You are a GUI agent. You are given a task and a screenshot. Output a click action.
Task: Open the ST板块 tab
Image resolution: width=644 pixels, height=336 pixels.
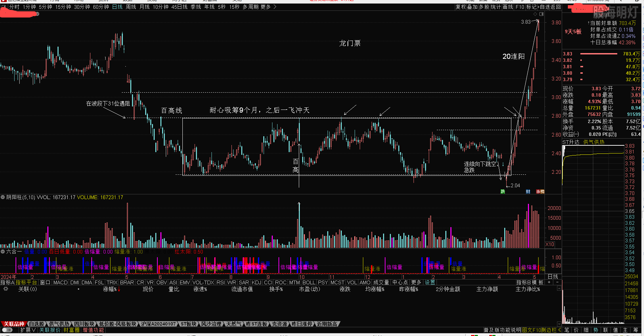188,324
